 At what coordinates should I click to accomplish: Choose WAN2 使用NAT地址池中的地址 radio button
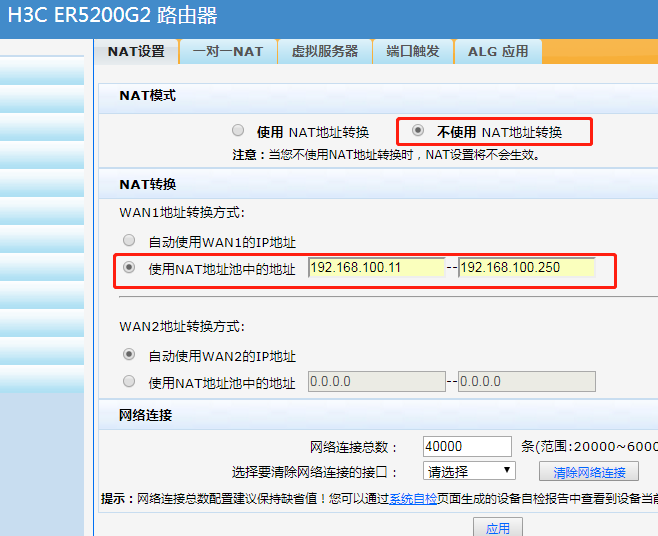click(129, 382)
